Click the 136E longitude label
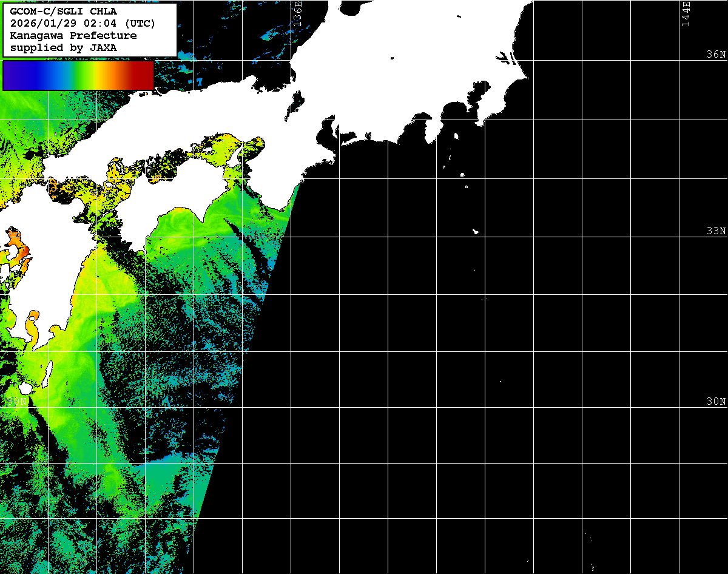Screen dimensions: 728x574 (297, 13)
